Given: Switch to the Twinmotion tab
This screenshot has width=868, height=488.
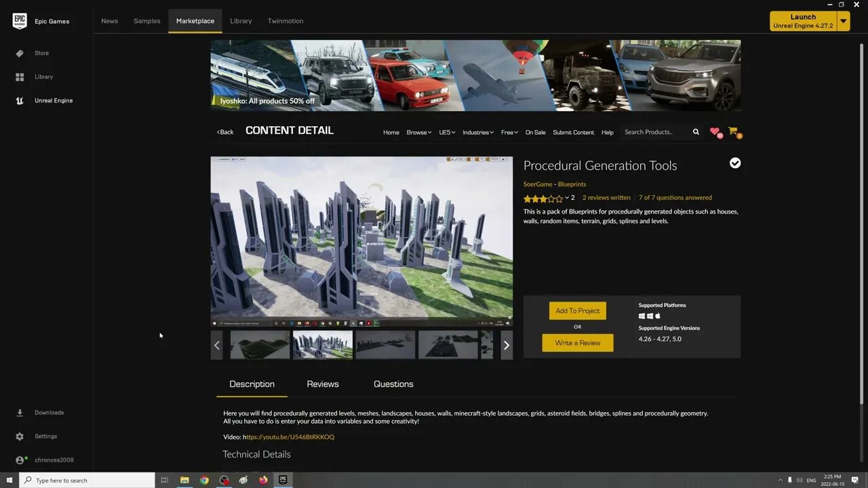Looking at the screenshot, I should point(285,21).
